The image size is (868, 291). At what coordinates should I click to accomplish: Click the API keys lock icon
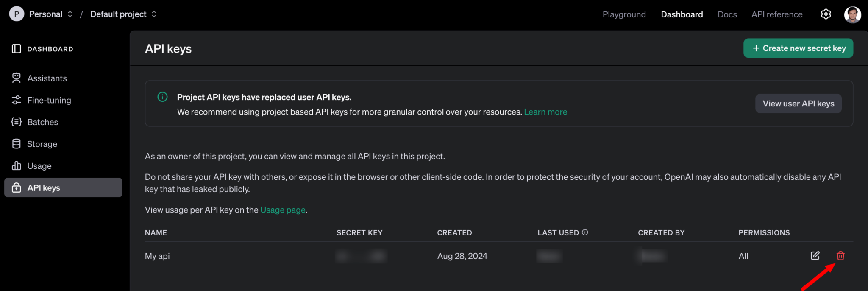17,187
